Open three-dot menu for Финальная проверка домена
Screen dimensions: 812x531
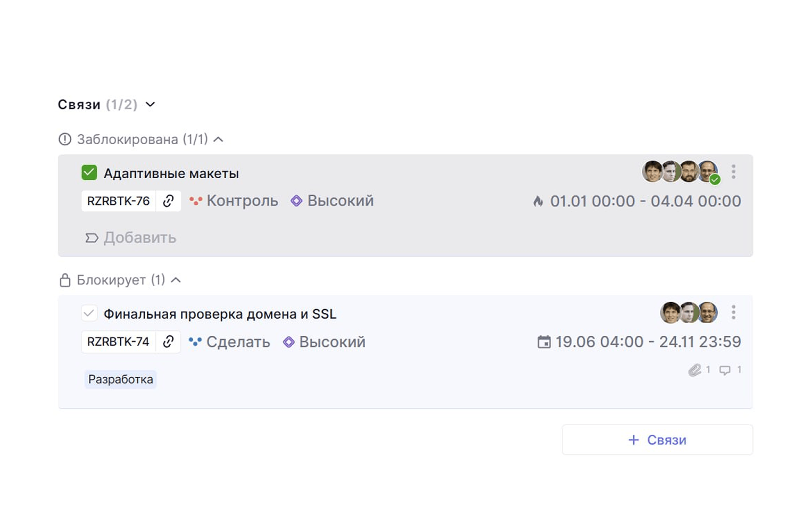[733, 312]
